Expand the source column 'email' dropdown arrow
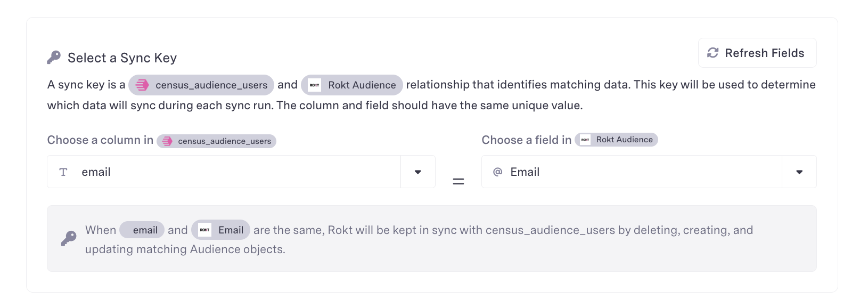This screenshot has width=868, height=307. 418,172
